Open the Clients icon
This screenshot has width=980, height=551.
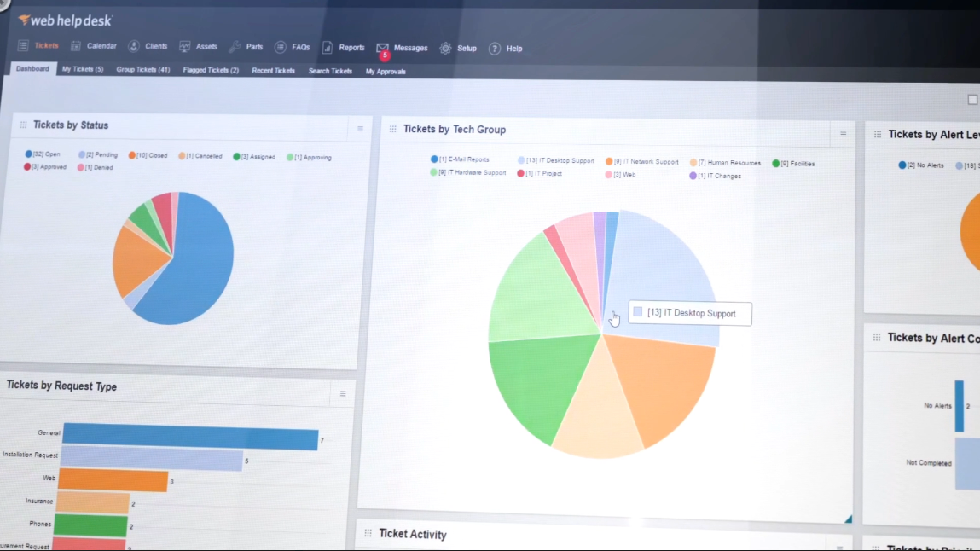tap(134, 46)
